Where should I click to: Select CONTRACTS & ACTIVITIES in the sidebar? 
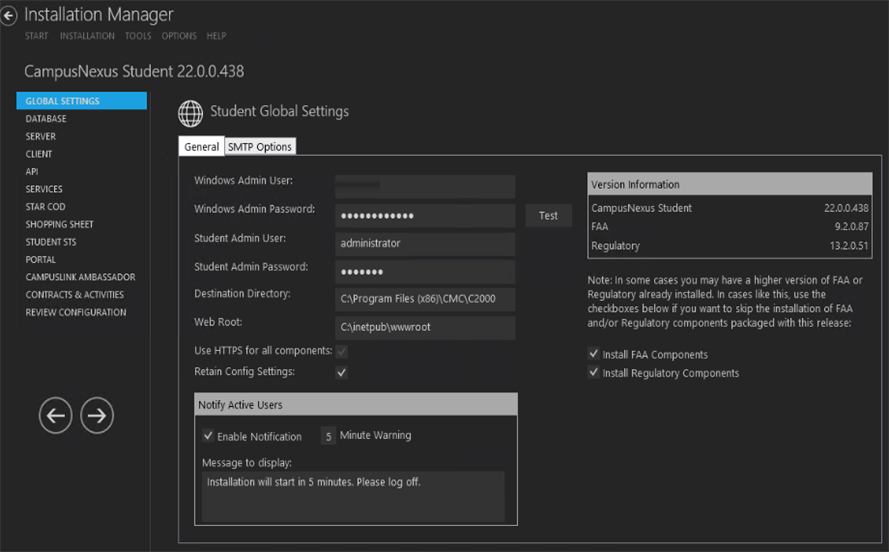74,294
